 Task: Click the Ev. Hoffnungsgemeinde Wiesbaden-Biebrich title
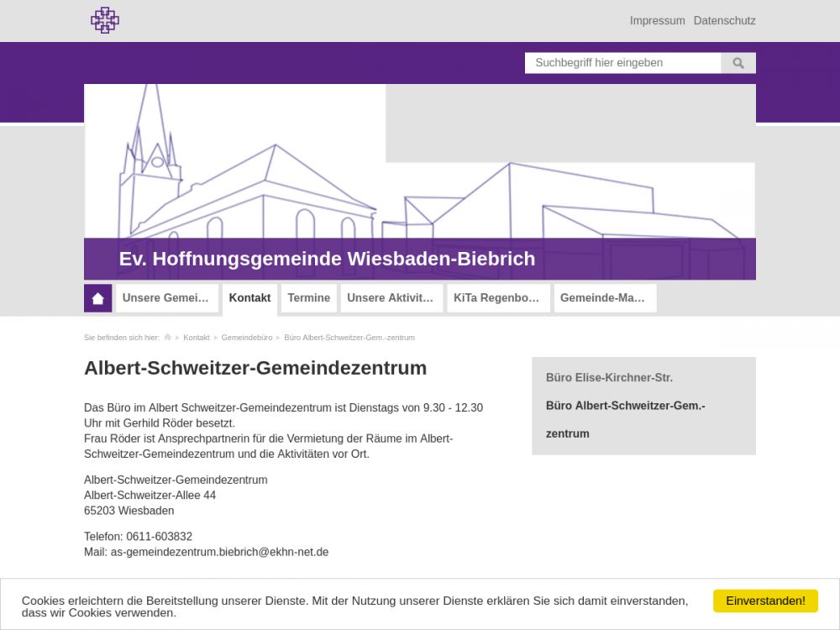pyautogui.click(x=327, y=259)
